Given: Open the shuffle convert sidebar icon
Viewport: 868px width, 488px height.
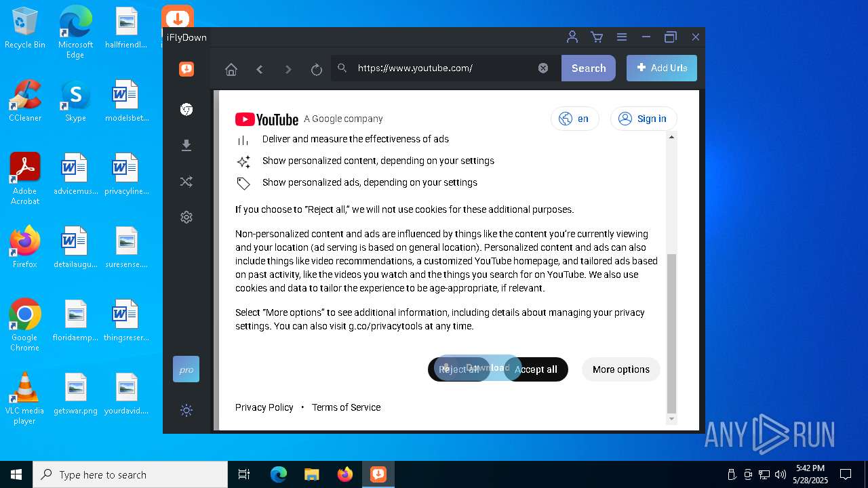Looking at the screenshot, I should tap(186, 181).
